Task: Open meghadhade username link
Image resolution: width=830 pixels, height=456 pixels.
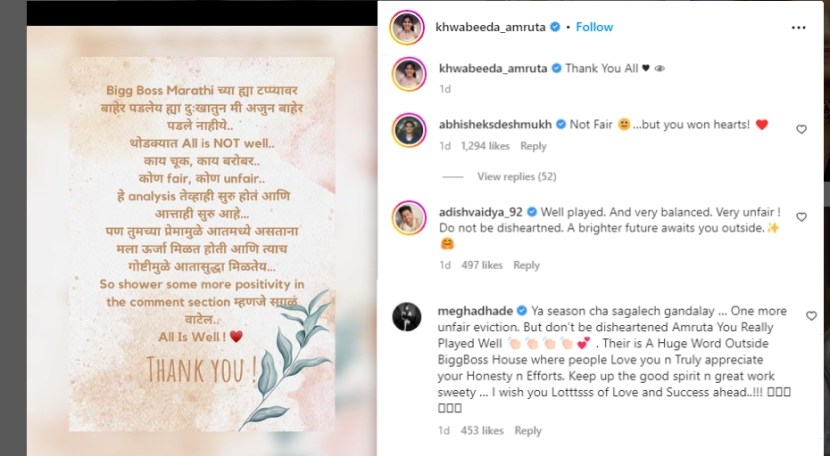Action: [475, 311]
